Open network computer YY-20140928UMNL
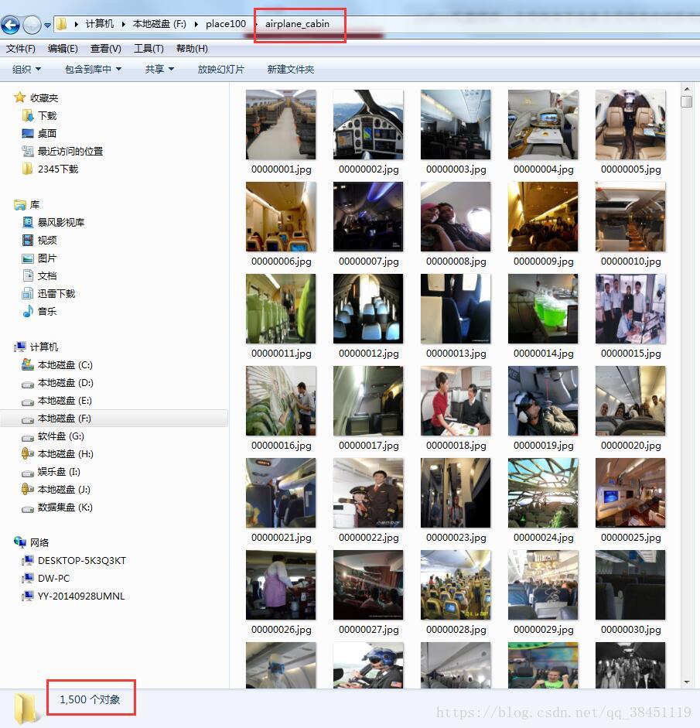This screenshot has width=700, height=728. tap(80, 596)
